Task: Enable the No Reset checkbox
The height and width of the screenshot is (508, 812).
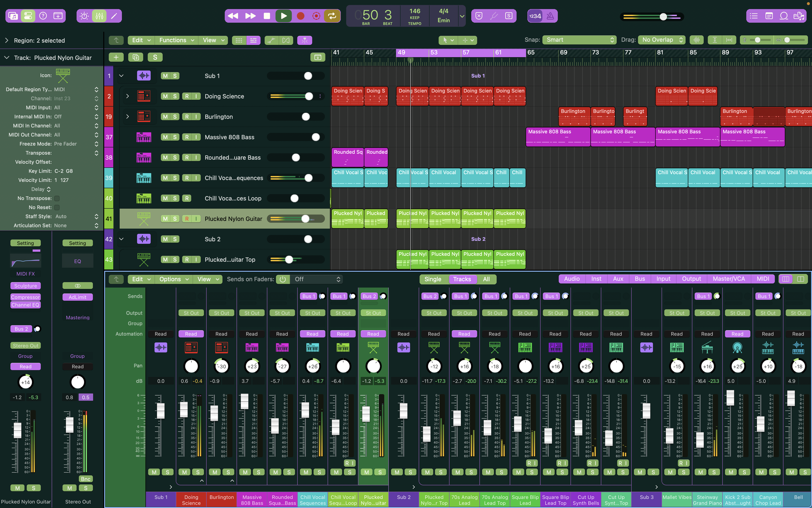Action: click(57, 207)
